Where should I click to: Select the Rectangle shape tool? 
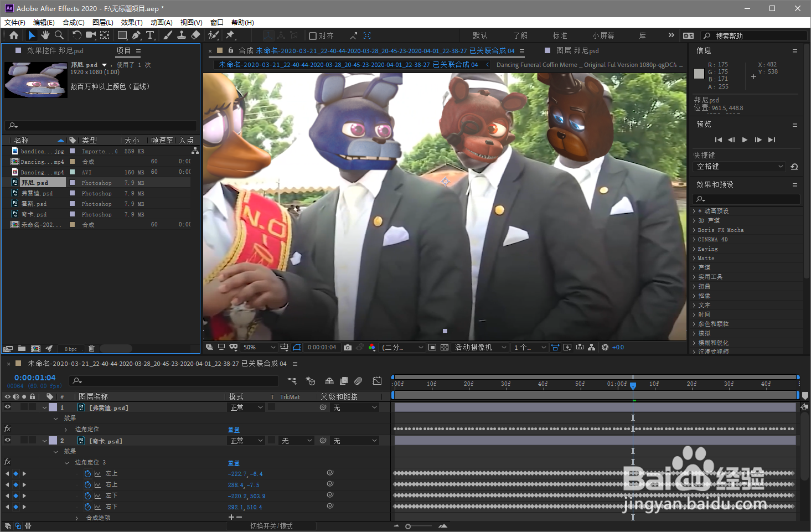(x=122, y=35)
